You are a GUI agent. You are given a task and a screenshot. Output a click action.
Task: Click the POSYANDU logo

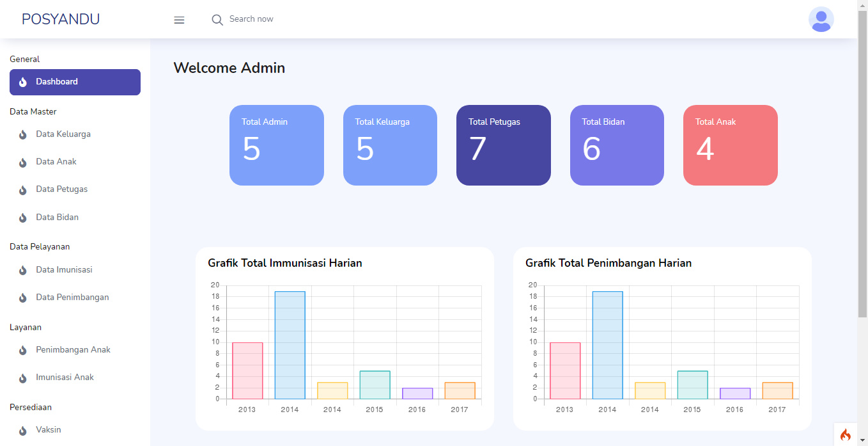pos(61,19)
